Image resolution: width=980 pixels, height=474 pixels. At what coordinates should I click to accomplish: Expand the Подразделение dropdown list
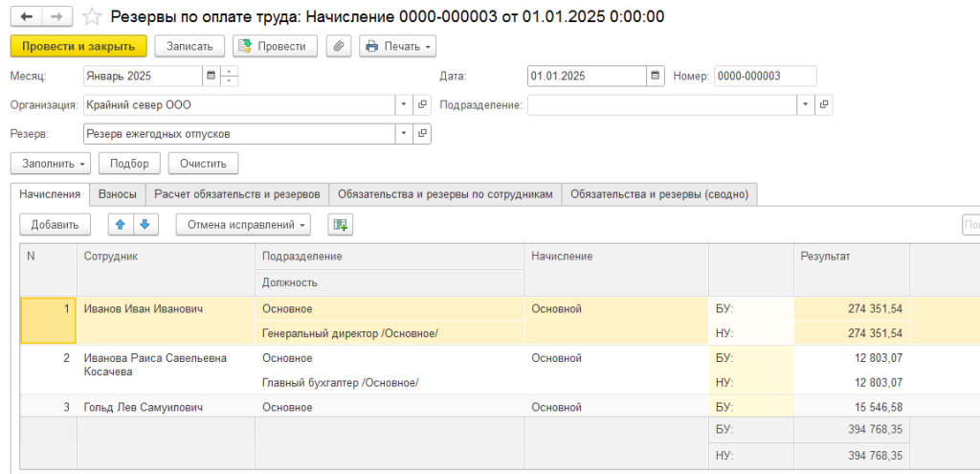click(x=805, y=104)
